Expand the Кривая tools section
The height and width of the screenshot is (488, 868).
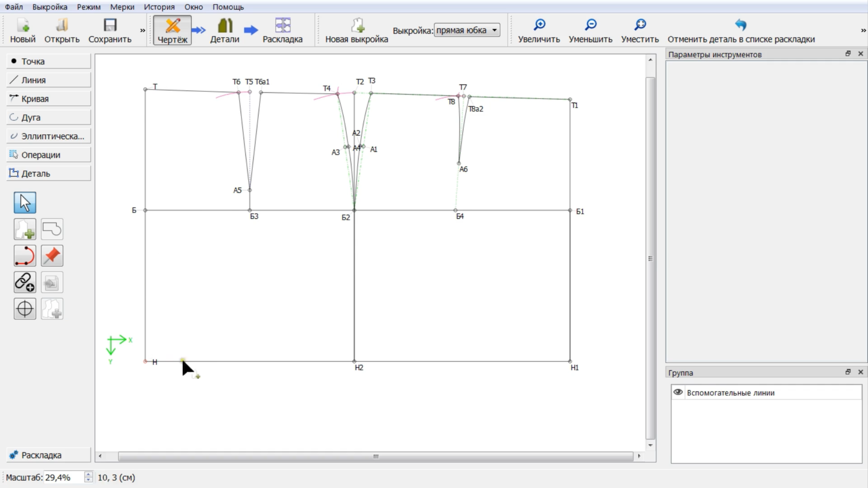click(x=49, y=99)
